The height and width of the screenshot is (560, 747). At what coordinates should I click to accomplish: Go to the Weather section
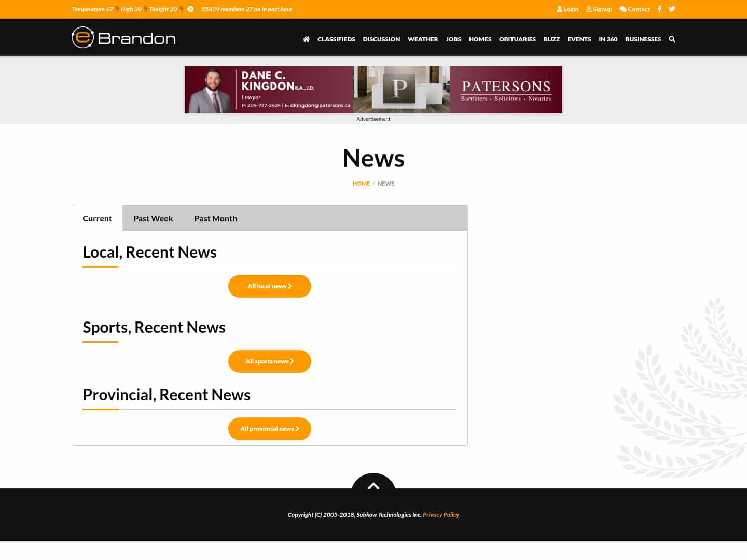tap(423, 39)
